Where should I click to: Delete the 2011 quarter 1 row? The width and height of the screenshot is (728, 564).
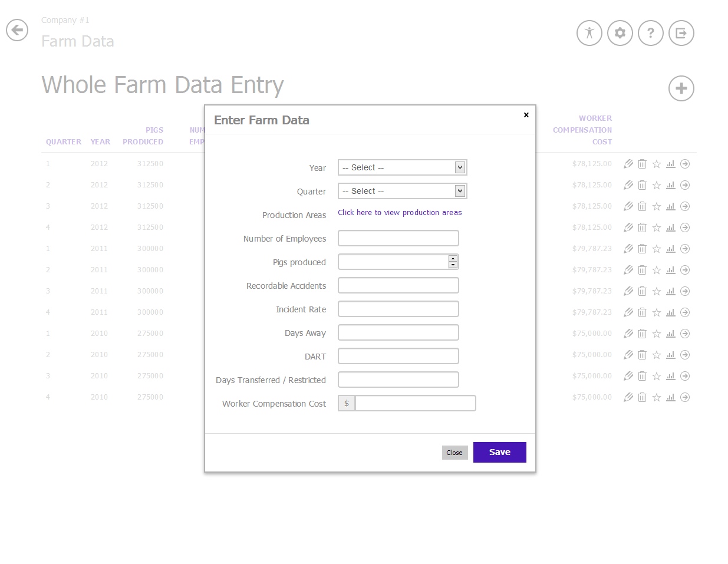tap(643, 249)
